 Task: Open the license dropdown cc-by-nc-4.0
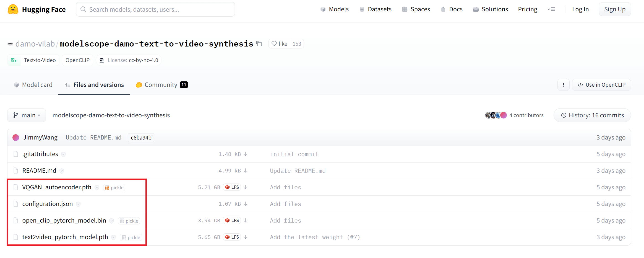tap(129, 60)
